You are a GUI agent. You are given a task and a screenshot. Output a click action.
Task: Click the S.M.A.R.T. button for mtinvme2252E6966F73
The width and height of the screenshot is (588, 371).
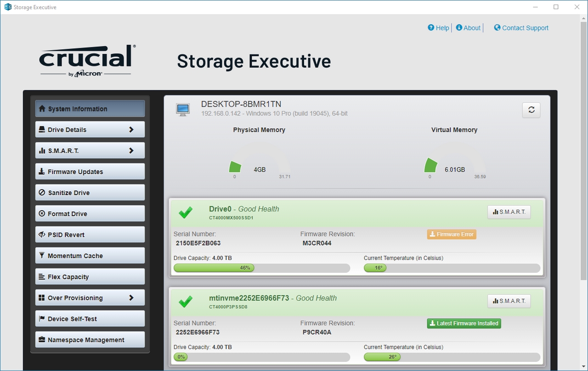coord(509,301)
